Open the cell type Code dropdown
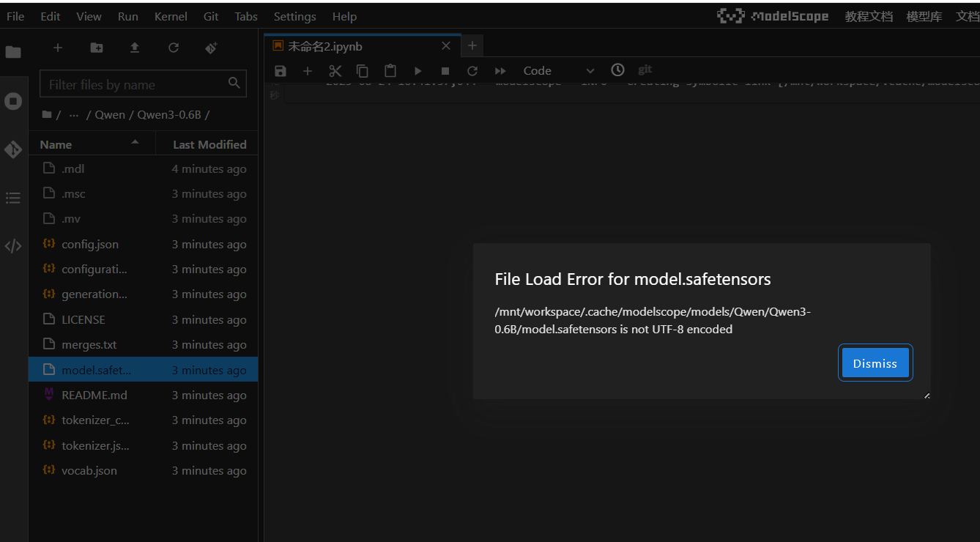This screenshot has height=542, width=980. tap(559, 71)
